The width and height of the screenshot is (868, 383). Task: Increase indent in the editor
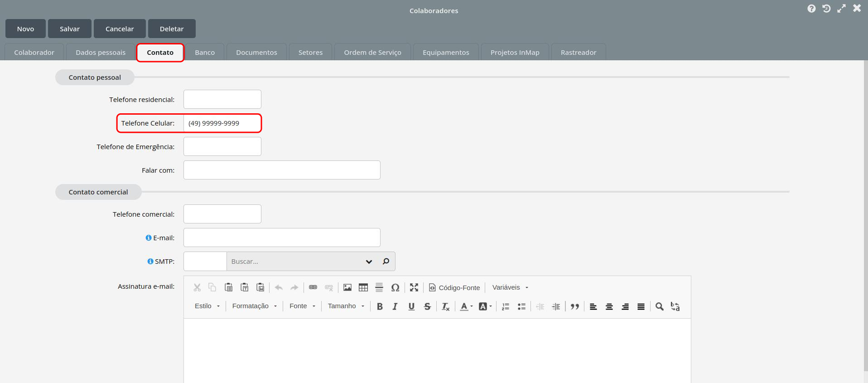pyautogui.click(x=556, y=306)
